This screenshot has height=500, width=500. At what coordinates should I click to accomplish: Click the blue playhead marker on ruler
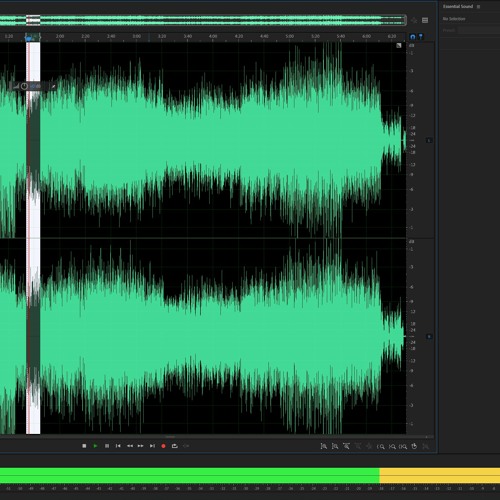pyautogui.click(x=29, y=39)
